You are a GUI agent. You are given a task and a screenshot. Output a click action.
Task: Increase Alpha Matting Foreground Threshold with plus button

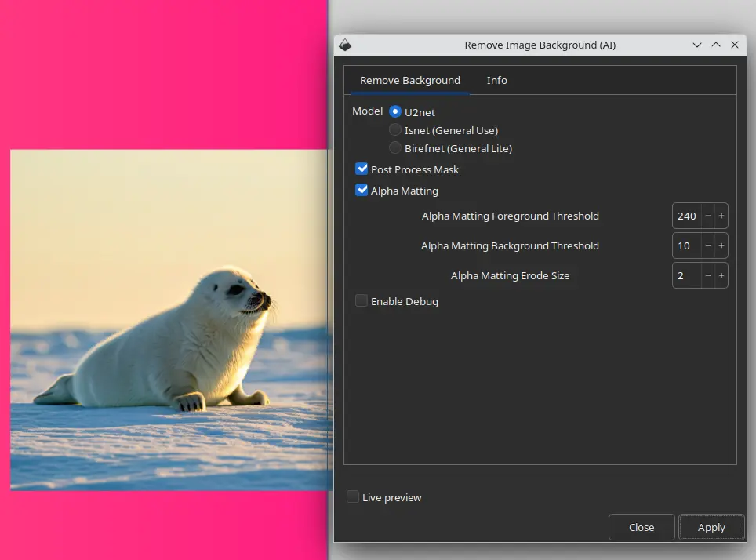(x=721, y=215)
